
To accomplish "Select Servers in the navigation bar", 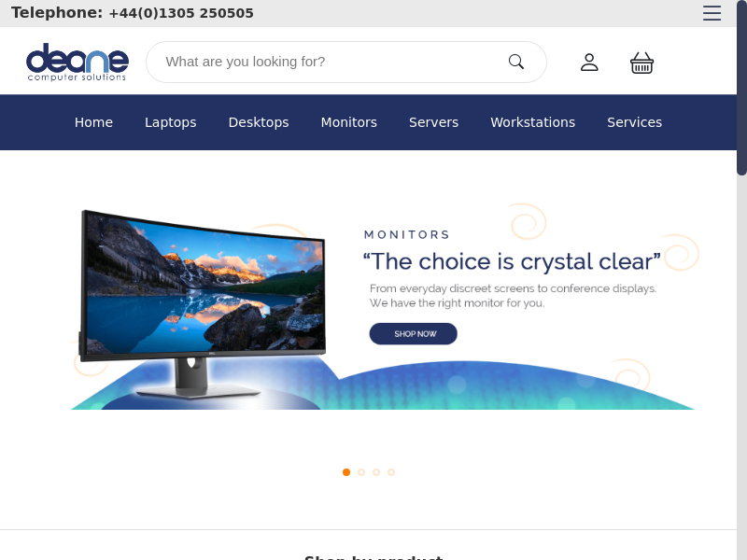I will pos(433,122).
